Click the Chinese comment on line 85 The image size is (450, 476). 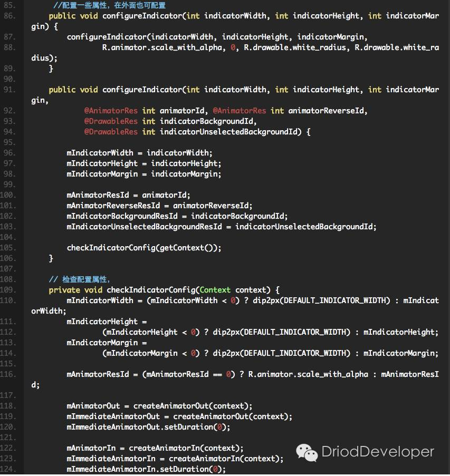109,5
